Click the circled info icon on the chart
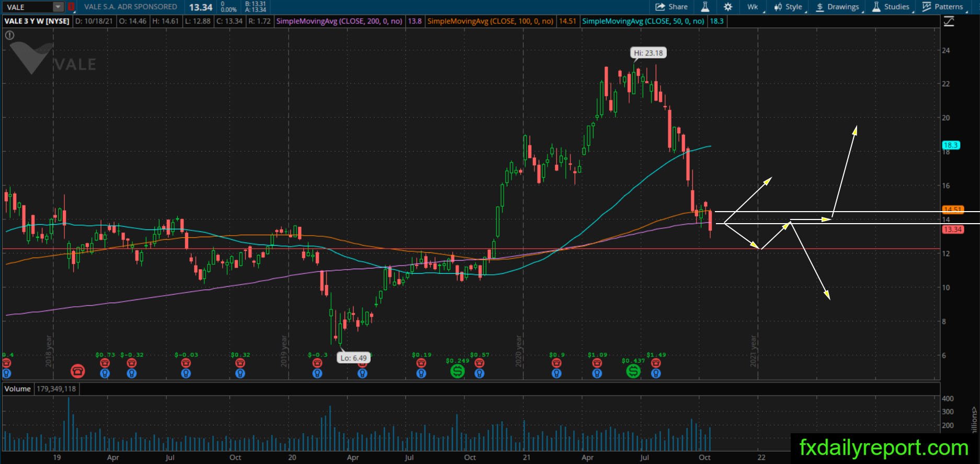The width and height of the screenshot is (980, 464). [9, 36]
